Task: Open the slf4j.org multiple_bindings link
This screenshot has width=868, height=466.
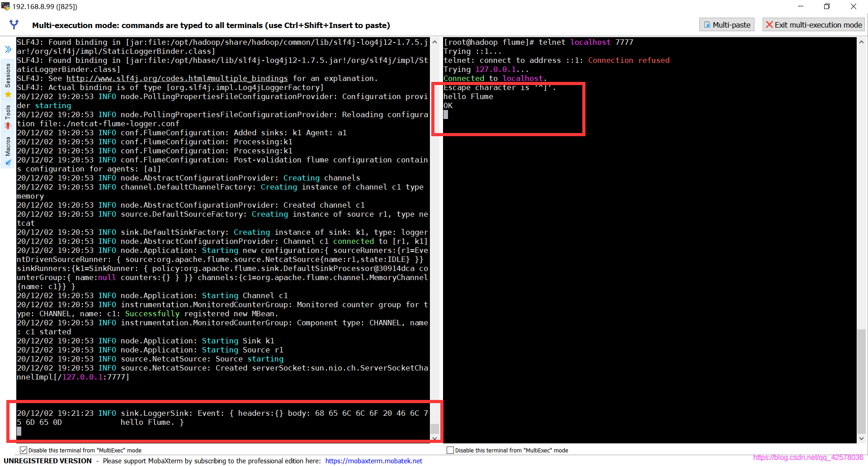Action: [x=177, y=78]
